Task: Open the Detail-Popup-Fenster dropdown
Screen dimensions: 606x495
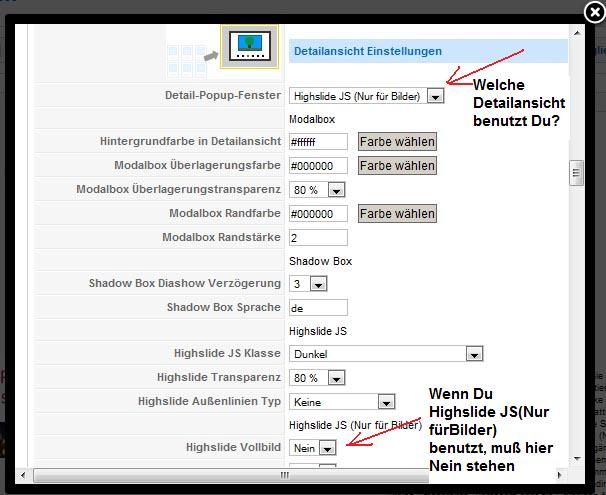Action: click(x=367, y=96)
